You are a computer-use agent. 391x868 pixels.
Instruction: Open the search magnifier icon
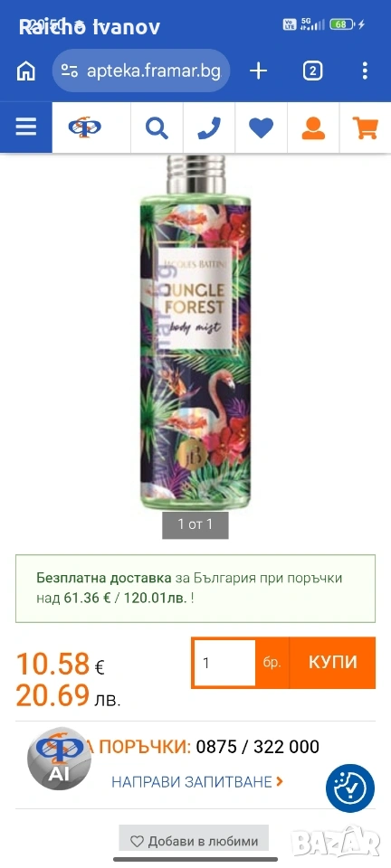(x=157, y=128)
